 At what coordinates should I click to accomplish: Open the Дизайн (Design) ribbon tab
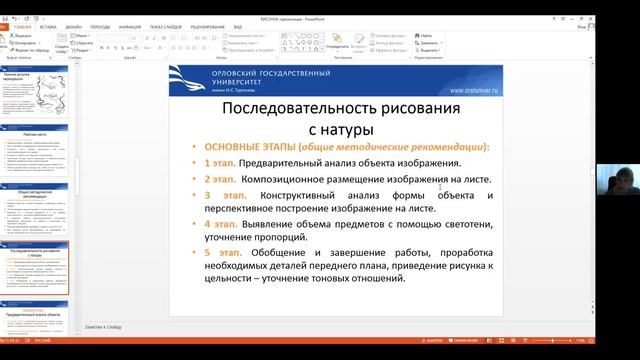coord(73,27)
